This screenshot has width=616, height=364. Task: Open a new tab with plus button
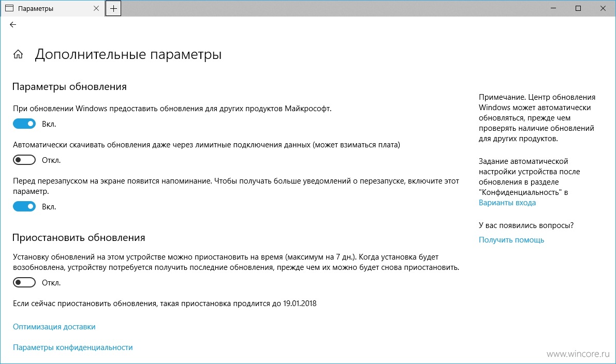[113, 9]
